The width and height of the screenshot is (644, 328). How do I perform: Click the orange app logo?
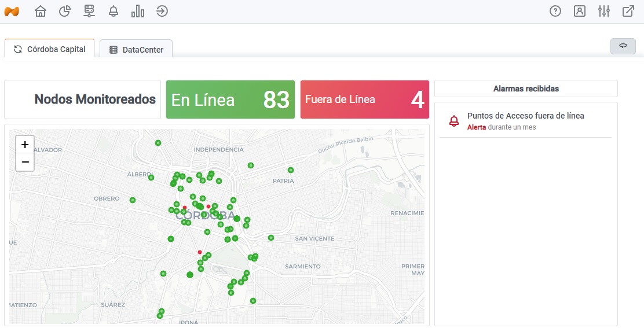12,11
